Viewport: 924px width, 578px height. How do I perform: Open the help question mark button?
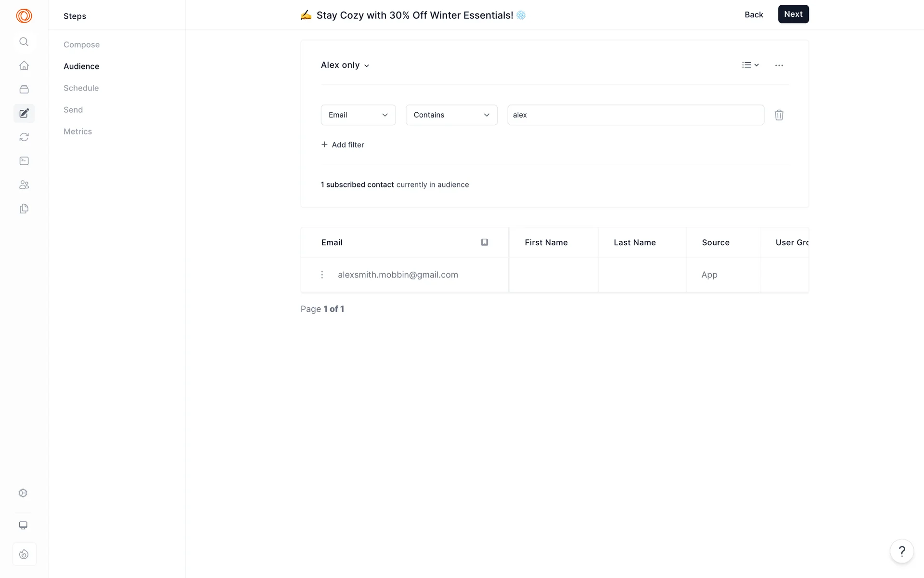point(901,551)
